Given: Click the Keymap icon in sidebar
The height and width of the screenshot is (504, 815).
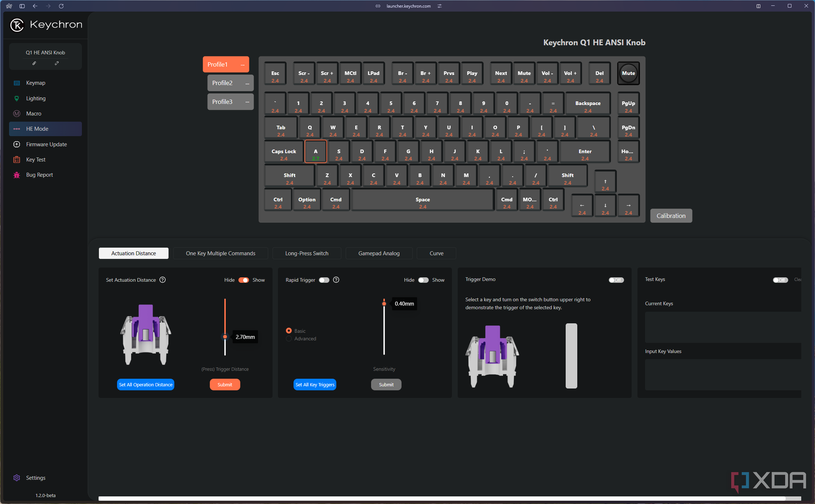Looking at the screenshot, I should 17,83.
